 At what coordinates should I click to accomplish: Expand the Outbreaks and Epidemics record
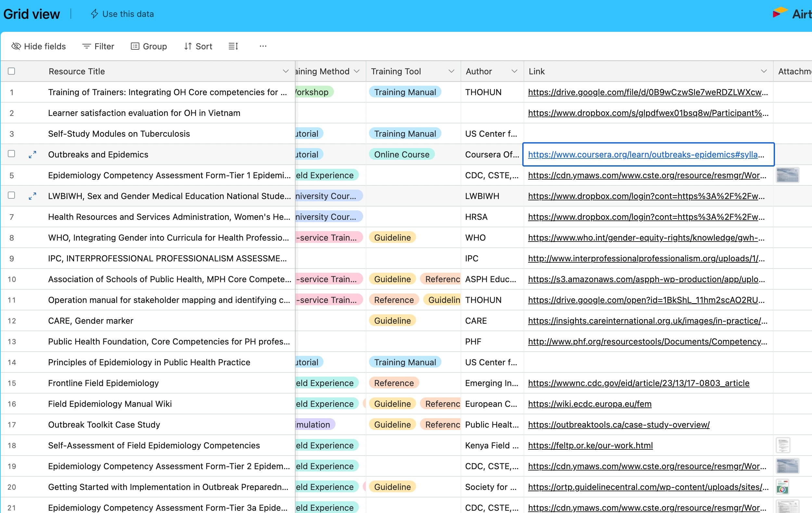pyautogui.click(x=32, y=155)
